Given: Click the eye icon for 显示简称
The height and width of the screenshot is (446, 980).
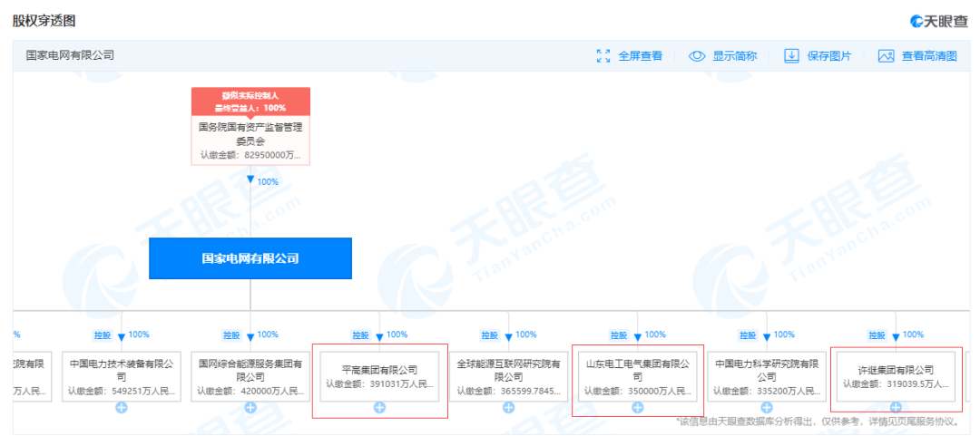Looking at the screenshot, I should (697, 56).
